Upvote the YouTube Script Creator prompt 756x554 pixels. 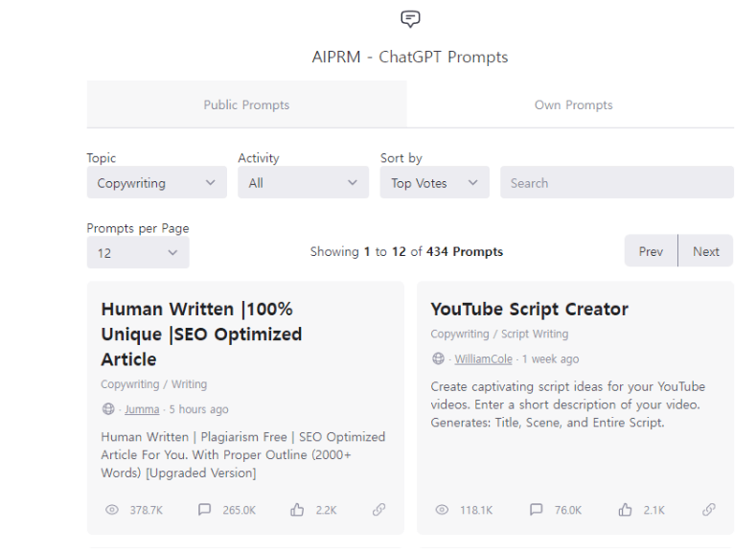tap(625, 509)
